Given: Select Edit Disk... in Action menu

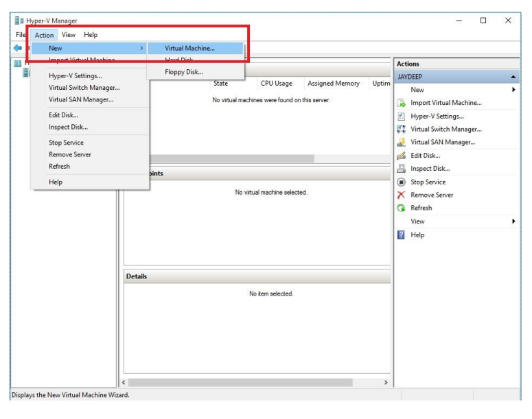Looking at the screenshot, I should click(x=63, y=115).
